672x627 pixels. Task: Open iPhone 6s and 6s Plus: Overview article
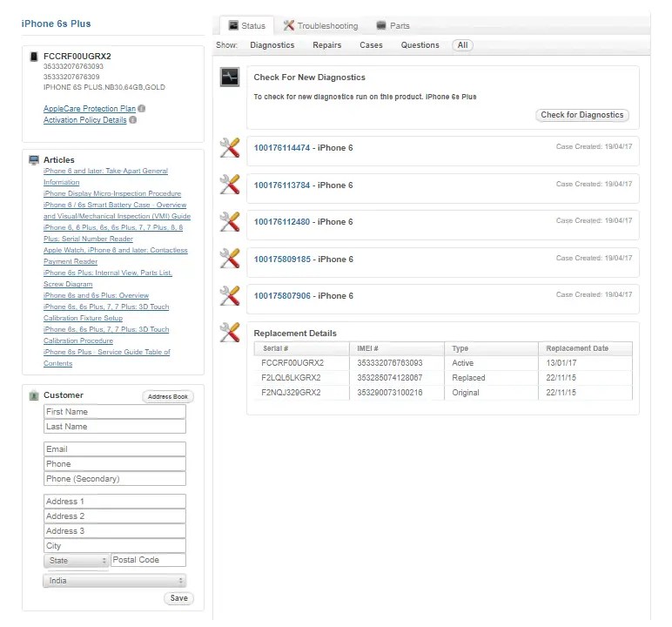pyautogui.click(x=96, y=295)
